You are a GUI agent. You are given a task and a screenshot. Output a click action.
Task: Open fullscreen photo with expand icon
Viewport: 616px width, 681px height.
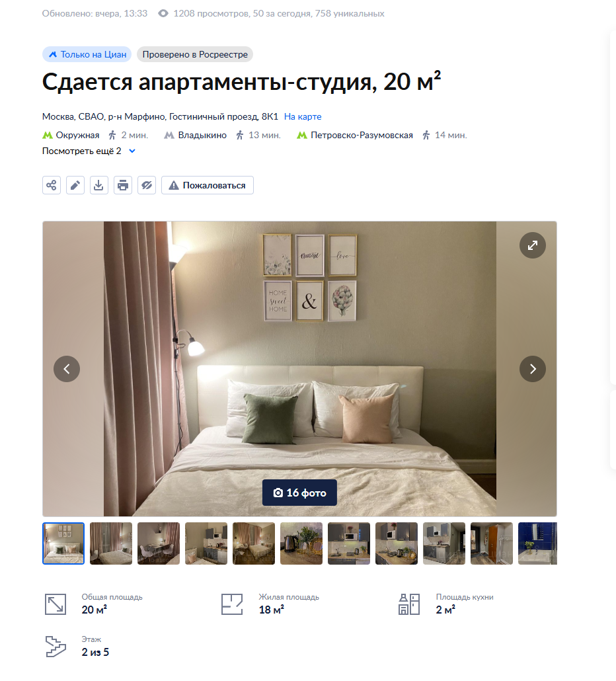pos(532,245)
